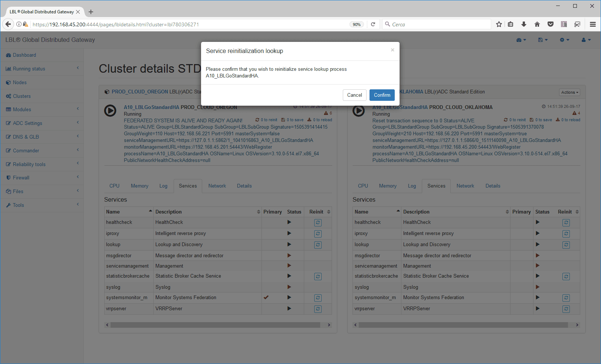
Task: Click Oklahoma services horizontal scrollbar
Action: pos(463,325)
